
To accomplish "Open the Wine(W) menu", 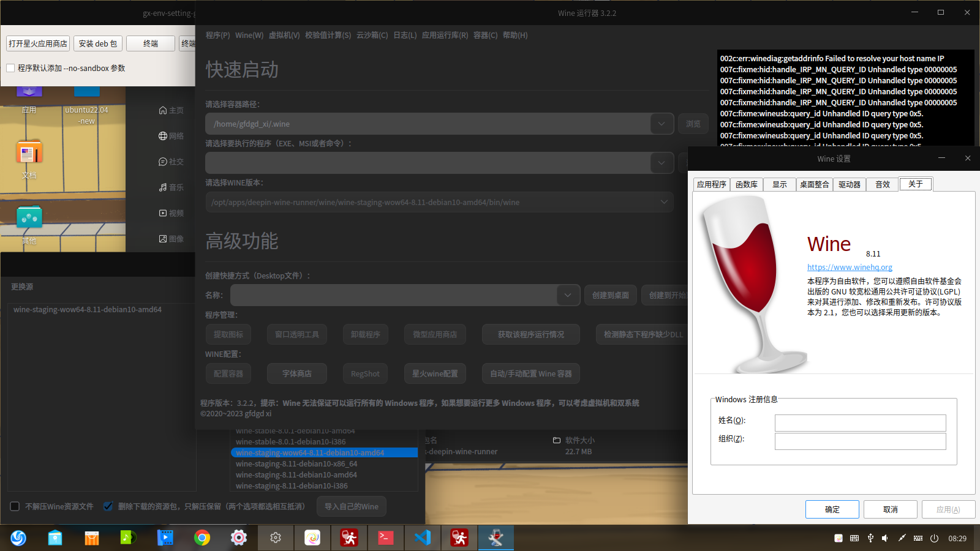I will coord(249,35).
